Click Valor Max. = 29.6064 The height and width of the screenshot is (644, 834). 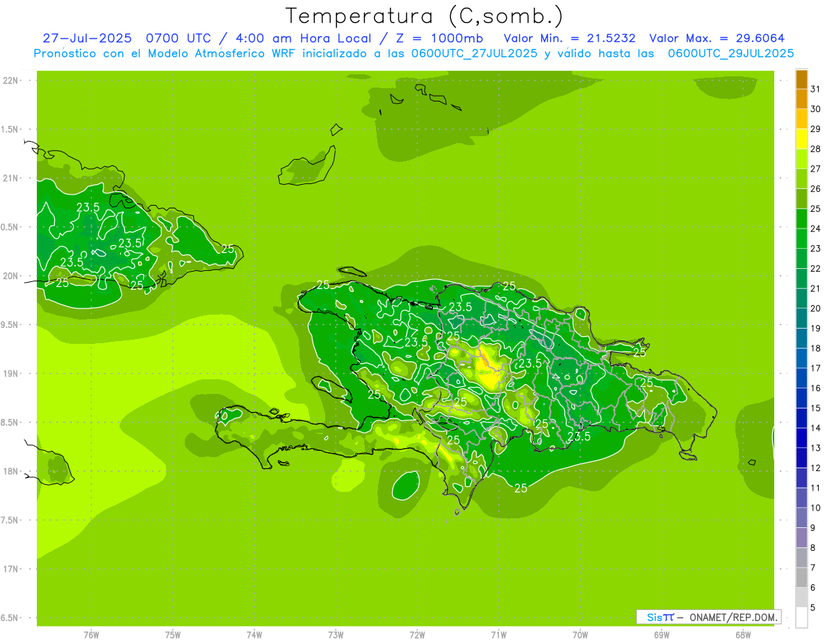[717, 38]
